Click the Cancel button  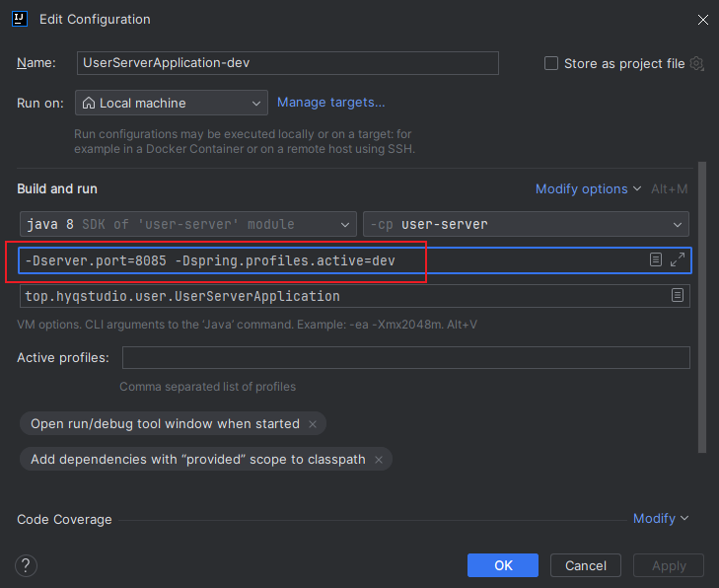(x=586, y=565)
